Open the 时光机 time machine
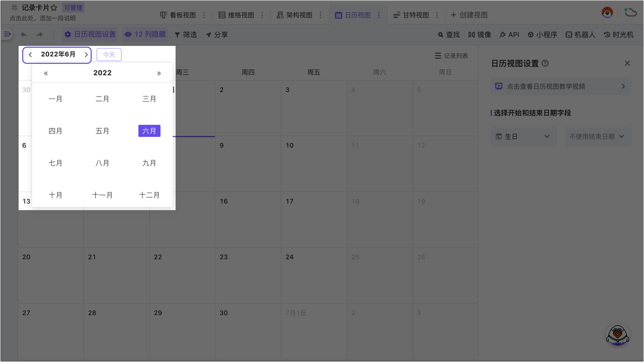 (x=618, y=35)
